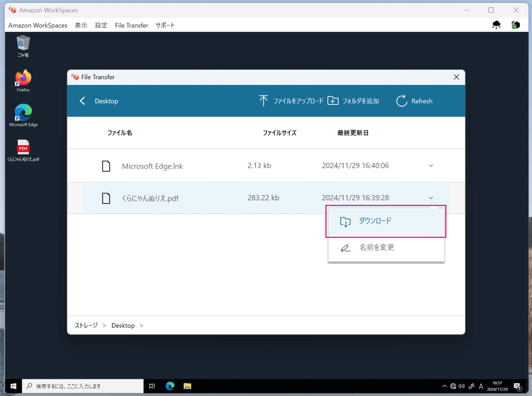Viewport: 532px width, 396px height.
Task: Sort by ファイル名 column header
Action: (120, 133)
